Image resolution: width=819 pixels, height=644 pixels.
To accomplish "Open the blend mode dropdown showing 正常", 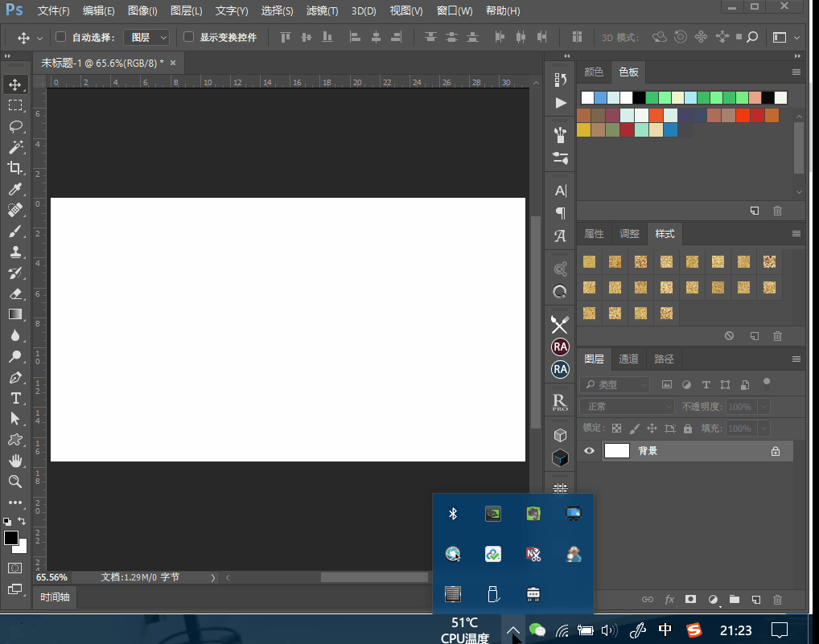I will [x=627, y=406].
